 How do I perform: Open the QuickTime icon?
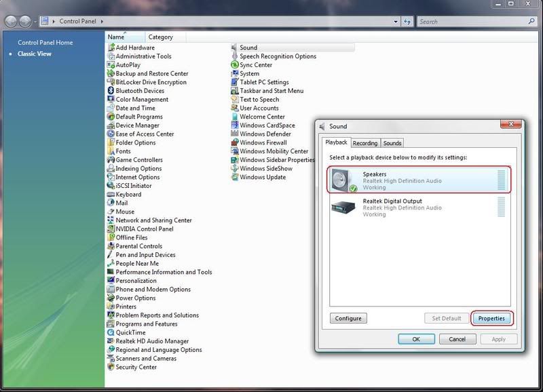click(111, 332)
